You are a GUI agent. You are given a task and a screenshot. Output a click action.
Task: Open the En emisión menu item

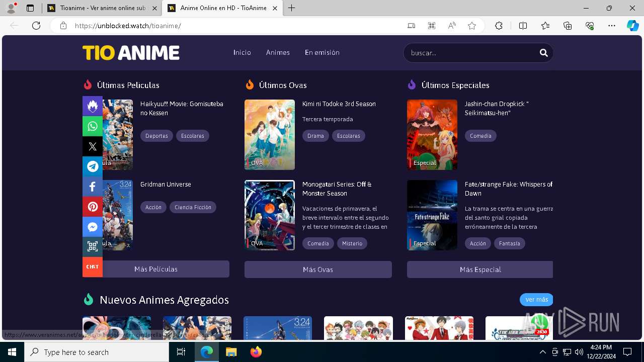(x=322, y=52)
